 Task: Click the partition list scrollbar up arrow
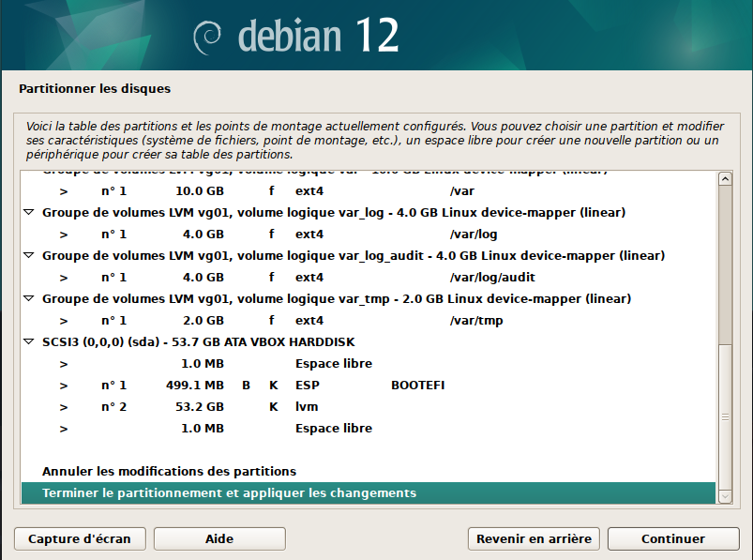[x=725, y=178]
